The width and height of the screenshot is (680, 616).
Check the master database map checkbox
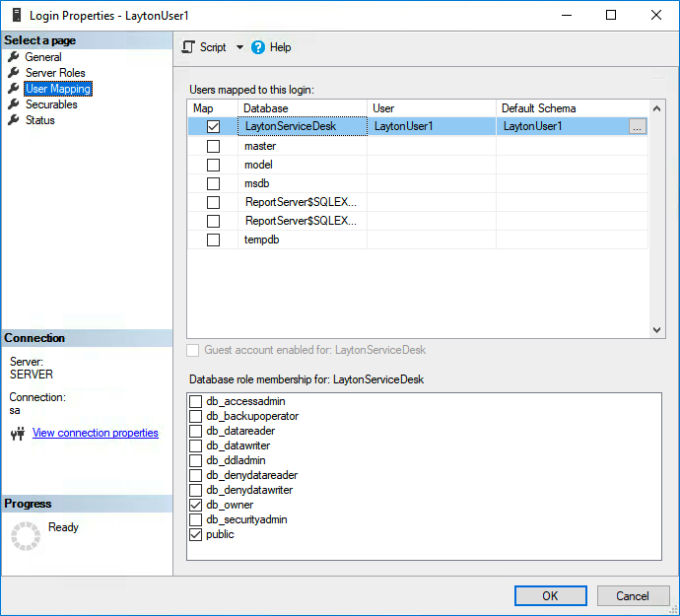(213, 146)
